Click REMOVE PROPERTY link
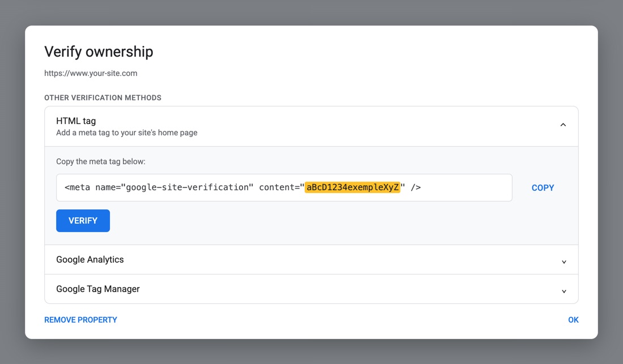This screenshot has width=623, height=364. [x=80, y=320]
